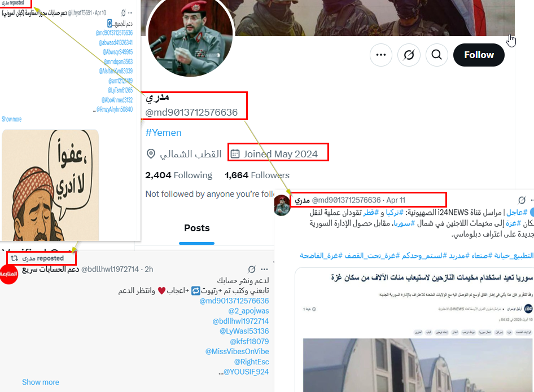This screenshot has height=392, width=534.
Task: Click the small profile avatar on the Apr 11 post
Action: click(282, 205)
